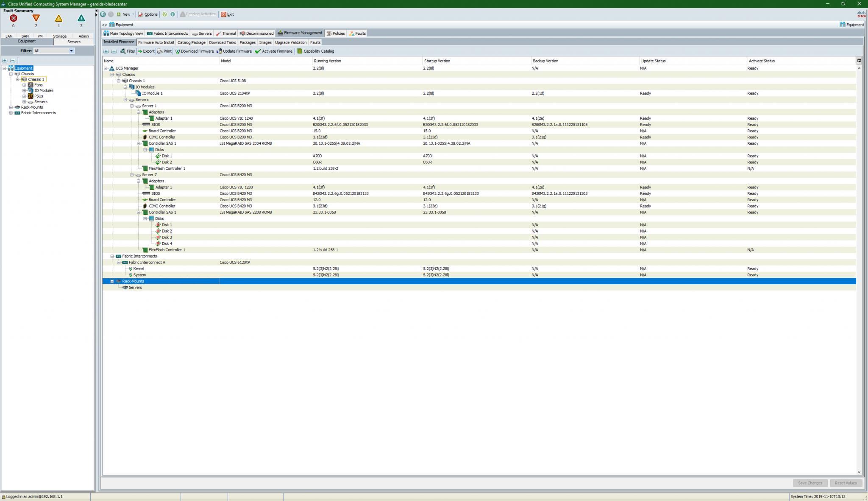Viewport: 868px width, 501px height.
Task: Click Activate Firmware button
Action: pos(274,51)
